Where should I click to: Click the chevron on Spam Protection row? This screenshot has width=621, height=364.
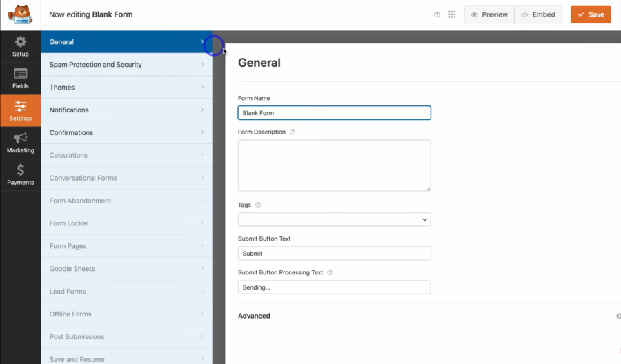click(202, 64)
